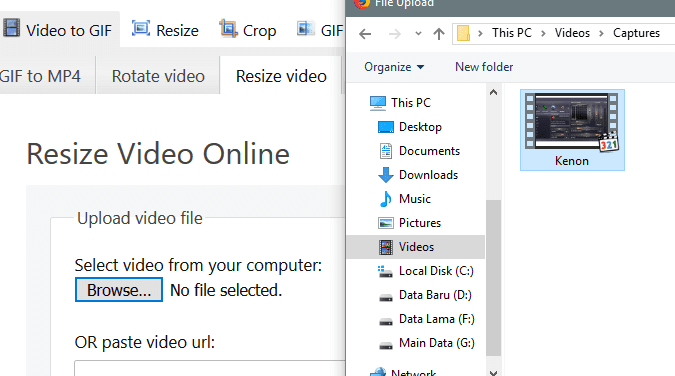Click the Resize tool icon
This screenshot has height=376, width=675.
(141, 28)
